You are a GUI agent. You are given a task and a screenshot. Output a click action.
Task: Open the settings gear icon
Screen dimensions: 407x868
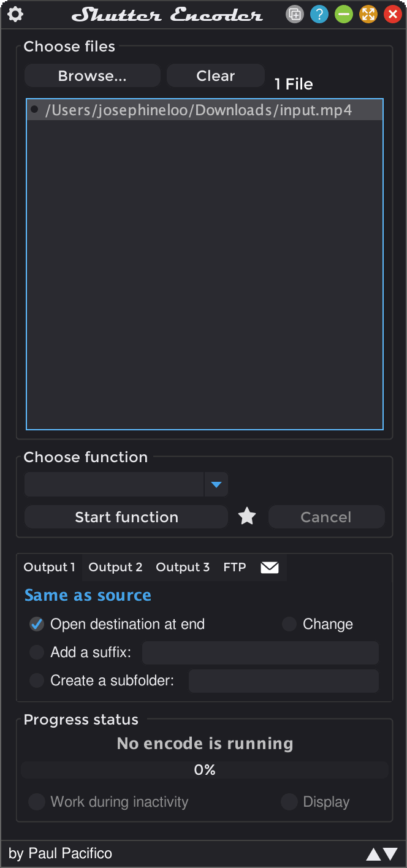(15, 15)
